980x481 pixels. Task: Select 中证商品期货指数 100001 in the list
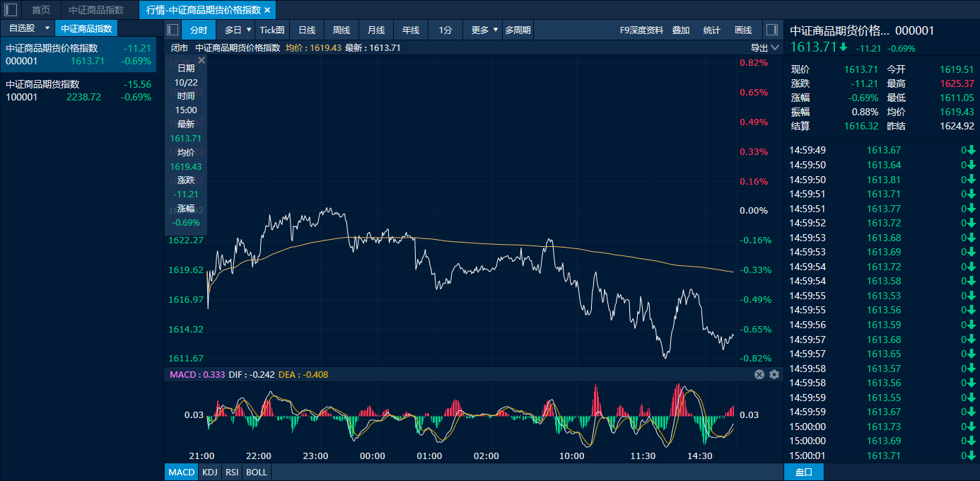pos(78,91)
